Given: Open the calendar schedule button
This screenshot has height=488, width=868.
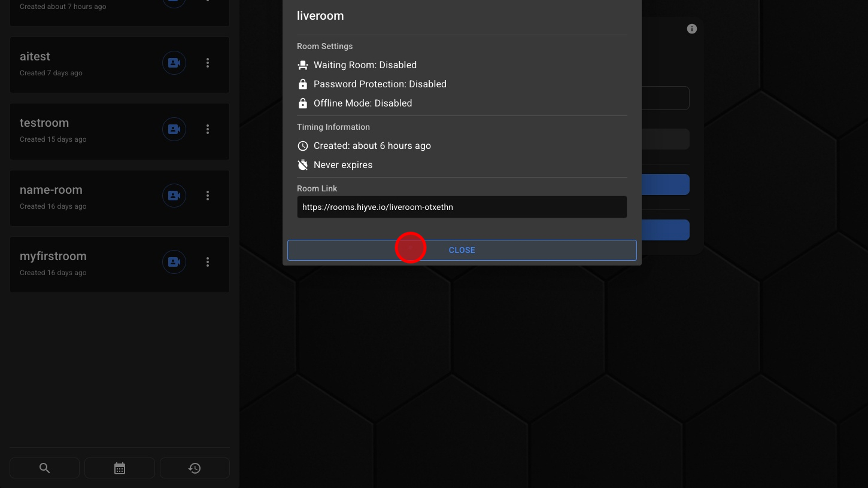Looking at the screenshot, I should 120,468.
